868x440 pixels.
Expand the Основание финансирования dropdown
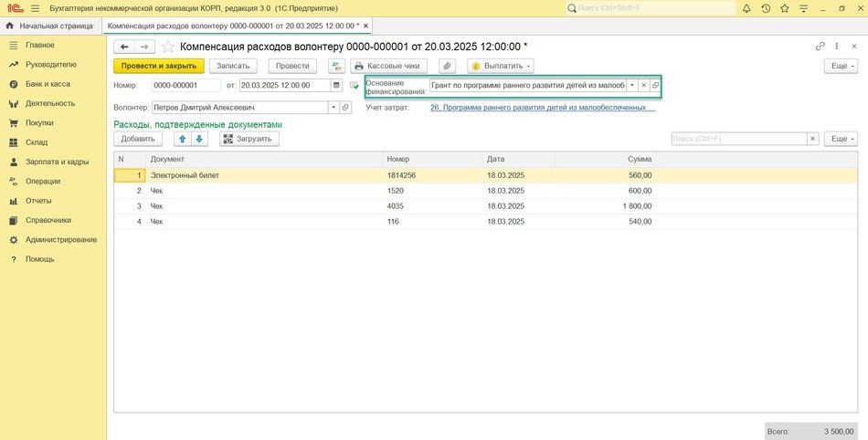[631, 85]
